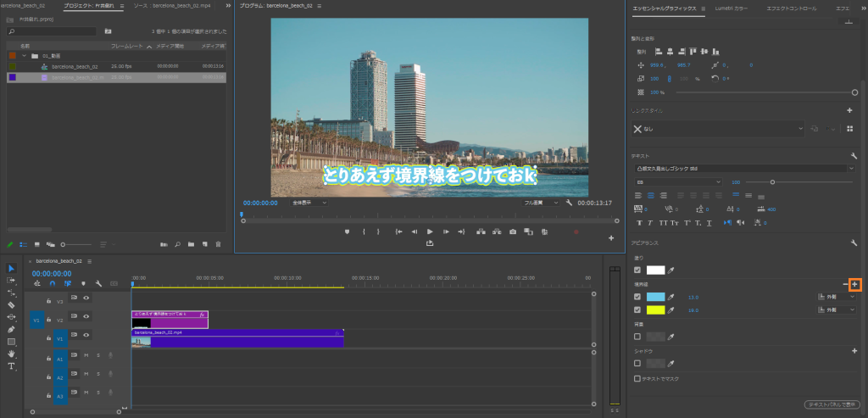Select the Track Select Forward tool
Screen dimensions: 868x418
click(x=12, y=280)
